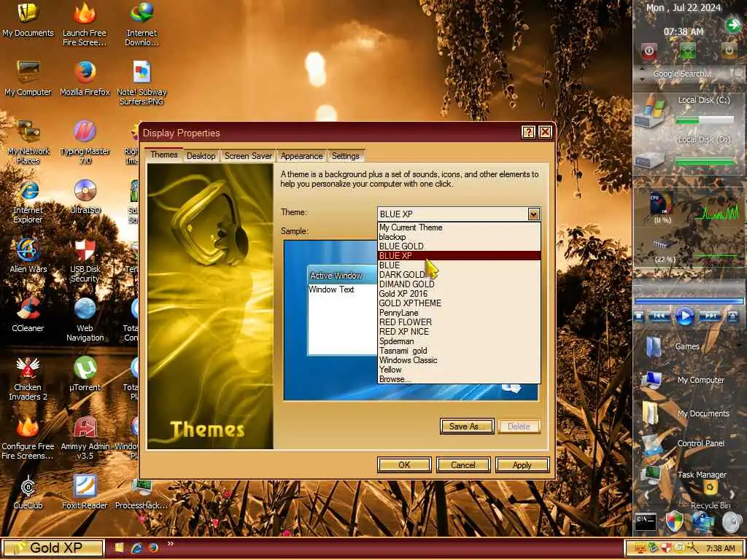Open Internet Explorer desktop icon
The image size is (747, 560).
pos(28,201)
